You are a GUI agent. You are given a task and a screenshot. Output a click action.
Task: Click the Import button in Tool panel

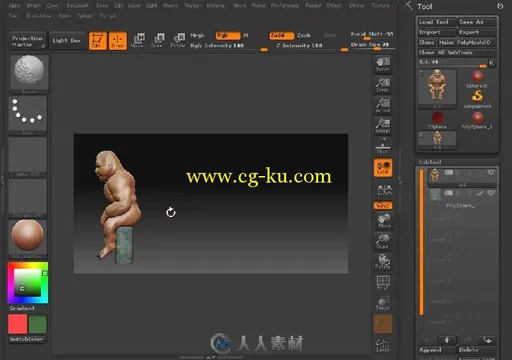[437, 32]
